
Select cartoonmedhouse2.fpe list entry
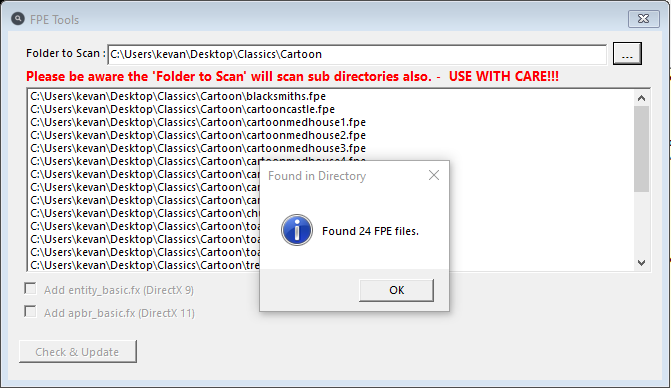click(198, 135)
